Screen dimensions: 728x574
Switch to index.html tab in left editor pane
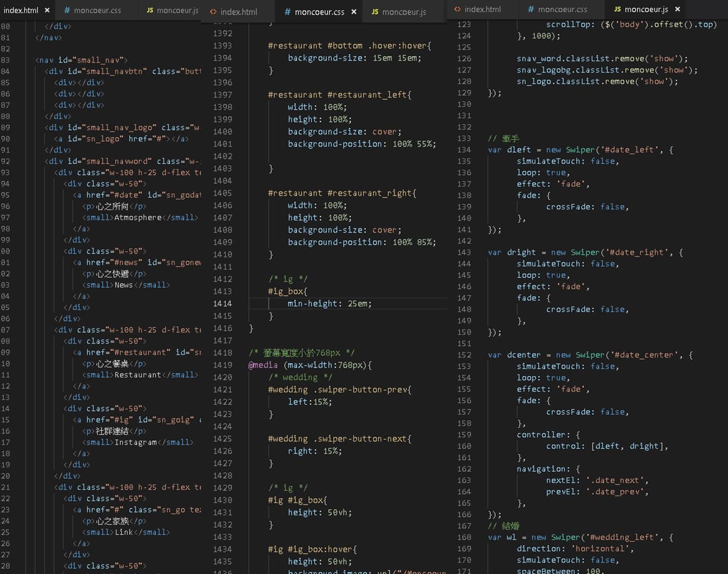(21, 10)
